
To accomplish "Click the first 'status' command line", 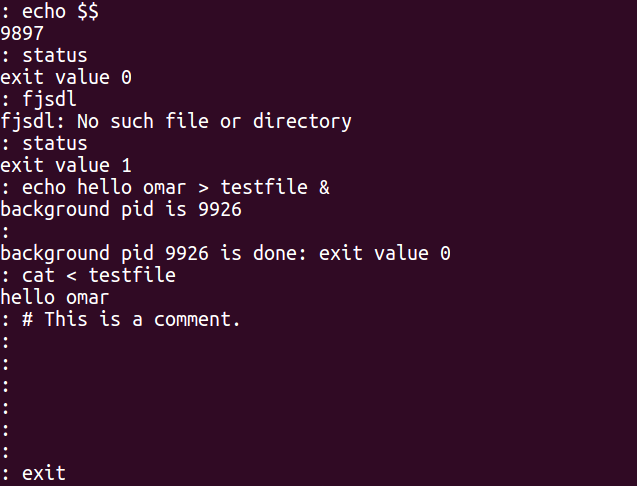I will click(x=44, y=56).
